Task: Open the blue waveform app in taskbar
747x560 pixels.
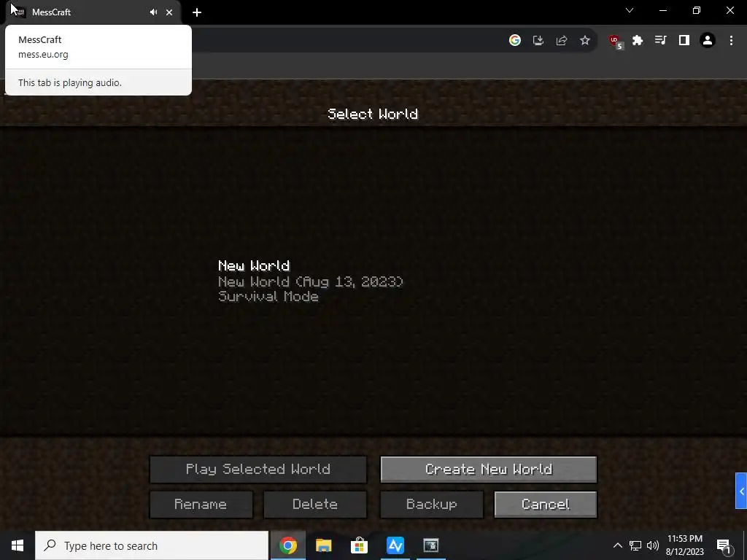Action: pos(395,545)
